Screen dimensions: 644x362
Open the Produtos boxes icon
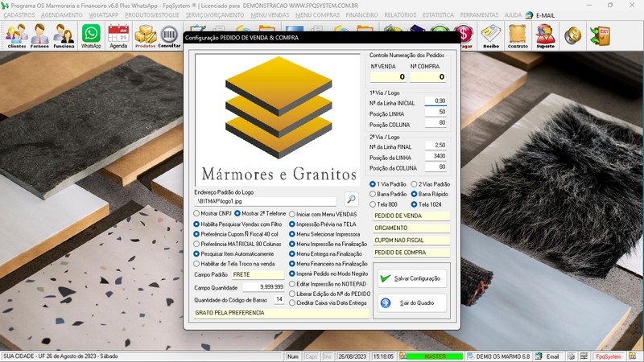coord(145,36)
